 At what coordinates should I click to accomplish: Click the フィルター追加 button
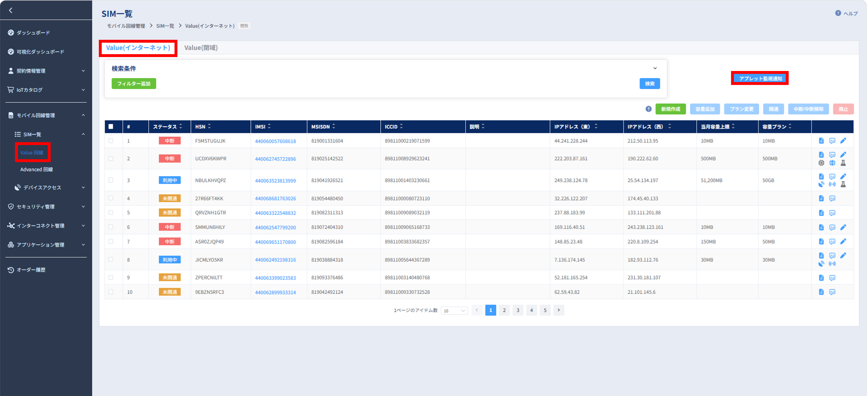coord(134,84)
